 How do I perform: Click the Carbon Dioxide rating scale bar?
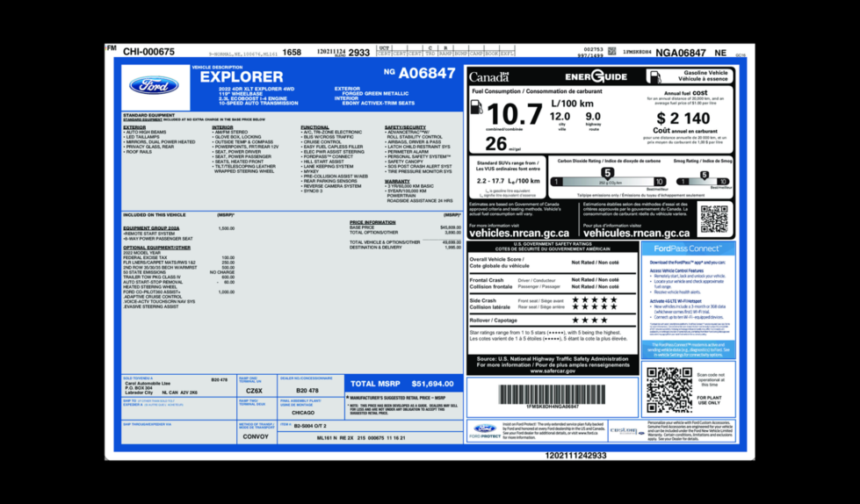coord(608,182)
